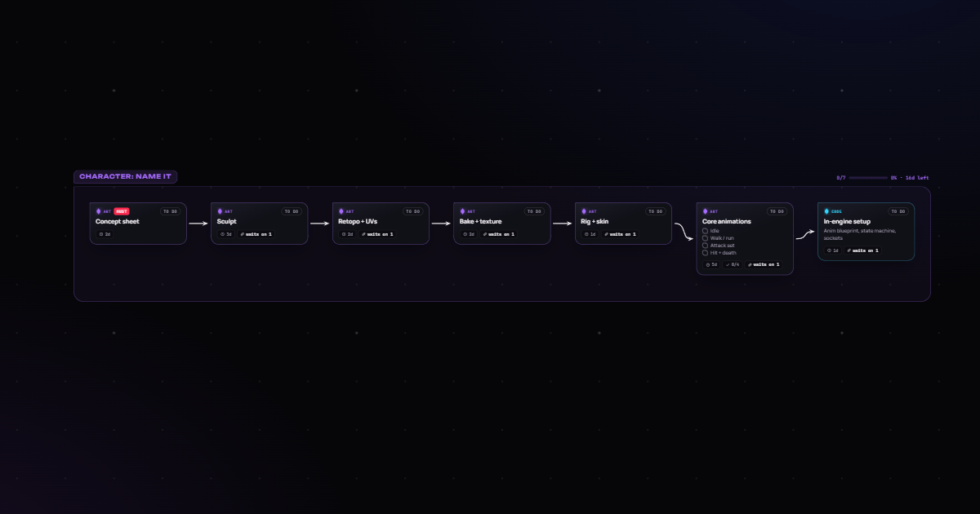Viewport: 980px width, 514px height.
Task: Click the group progress bar
Action: tap(868, 177)
